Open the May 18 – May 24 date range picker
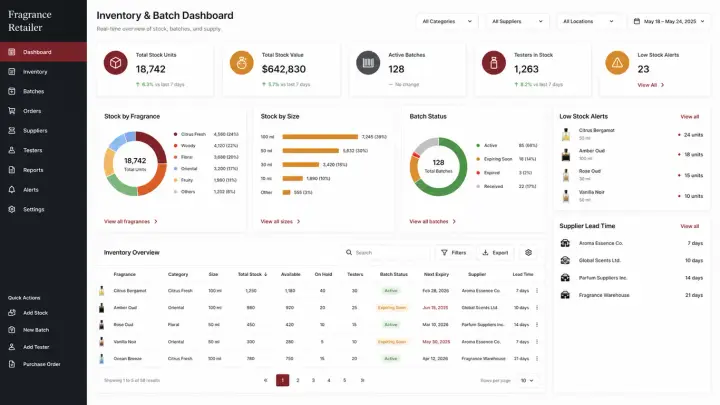The image size is (720, 405). (669, 22)
